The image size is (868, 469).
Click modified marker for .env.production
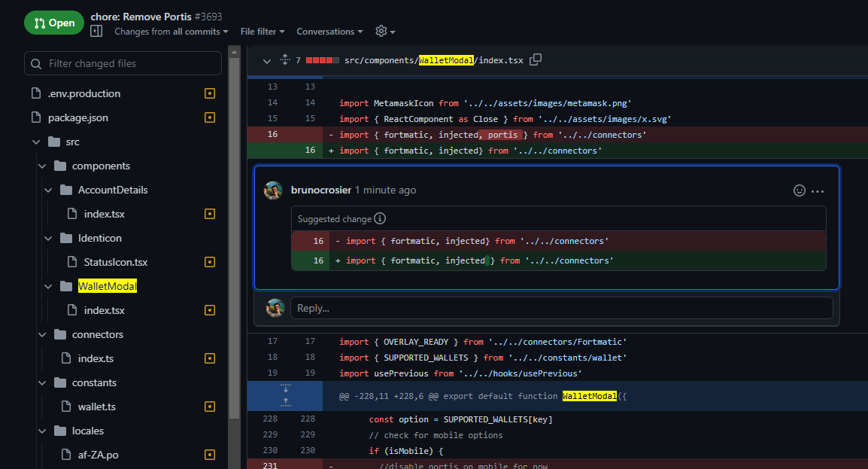(210, 93)
